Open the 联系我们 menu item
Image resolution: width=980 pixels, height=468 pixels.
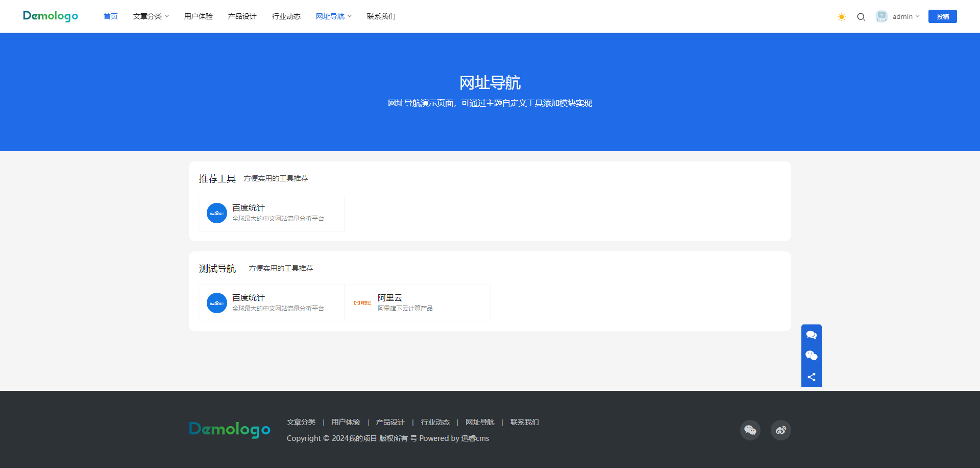click(x=381, y=16)
